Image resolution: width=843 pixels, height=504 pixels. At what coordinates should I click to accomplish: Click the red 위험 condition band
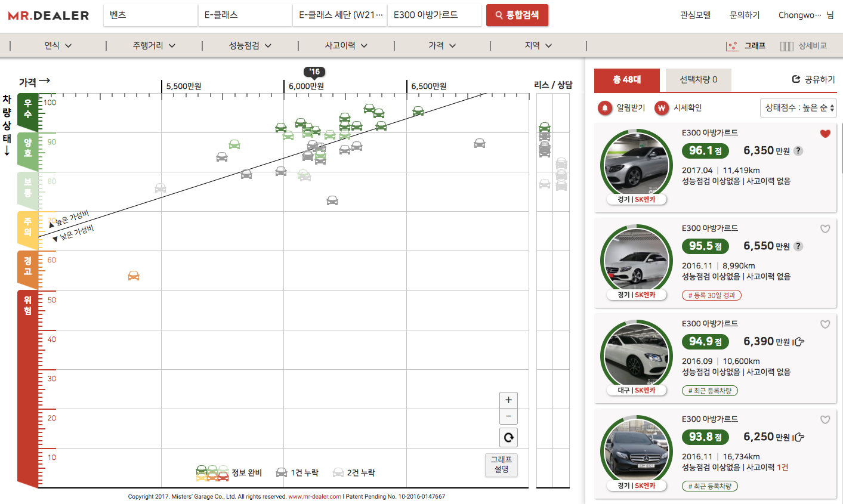[x=27, y=388]
